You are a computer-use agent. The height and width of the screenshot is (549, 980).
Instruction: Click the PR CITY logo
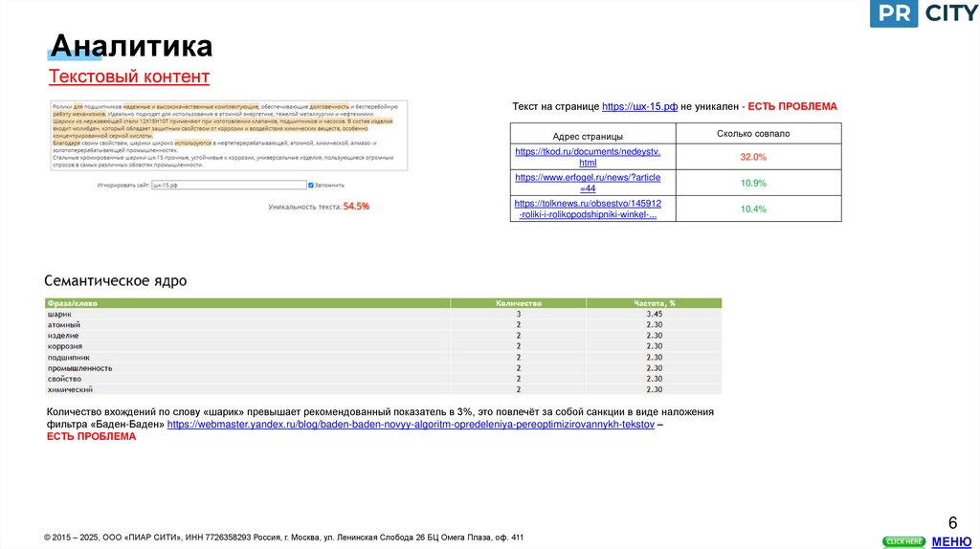coord(924,13)
